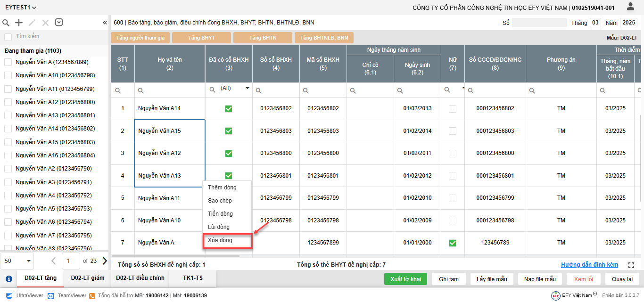
Task: Open the user account icon
Action: point(630,7)
